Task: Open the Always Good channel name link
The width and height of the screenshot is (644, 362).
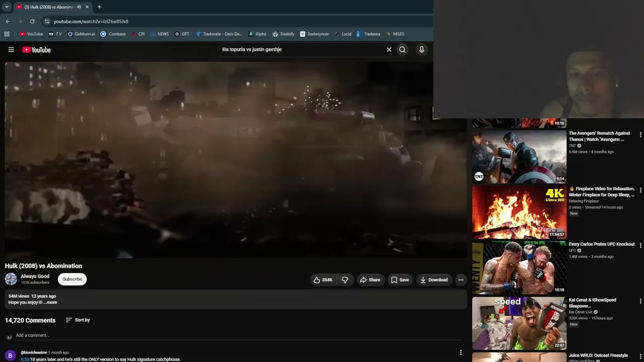Action: (35, 276)
